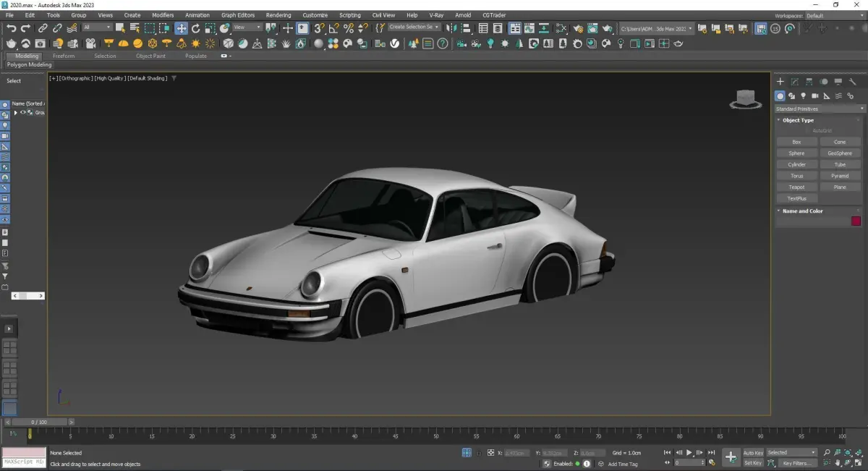Switch to the Freeform ribbon tab

click(64, 56)
